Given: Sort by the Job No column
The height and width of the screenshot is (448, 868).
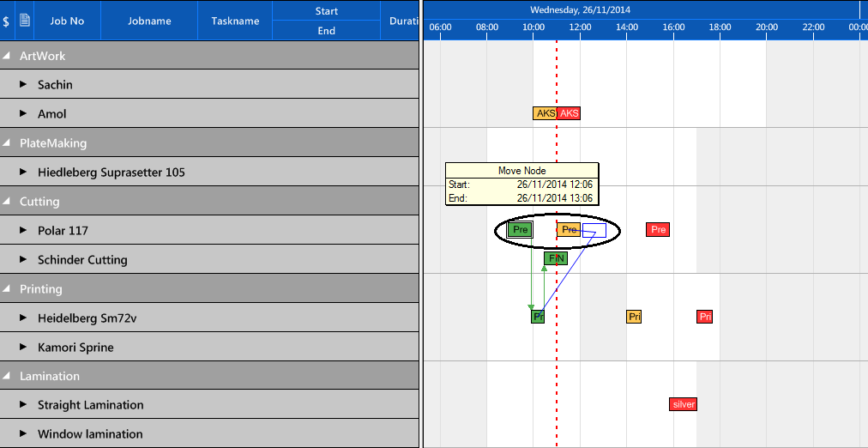Looking at the screenshot, I should pos(67,21).
